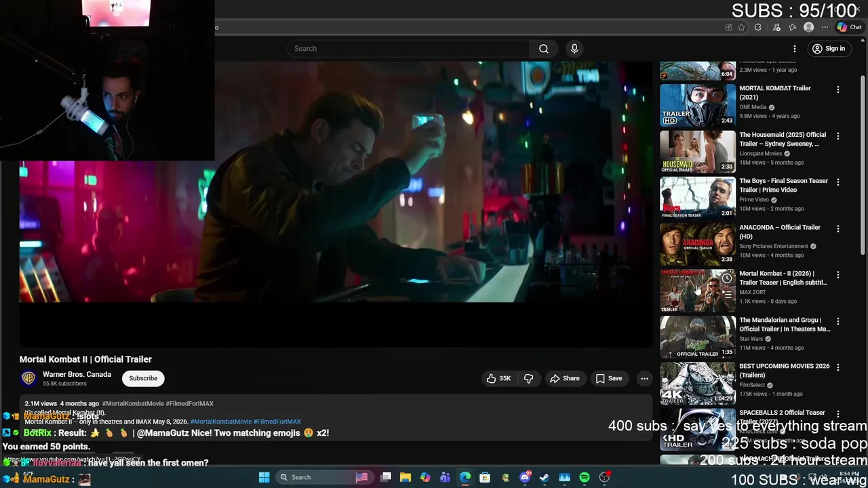868x488 pixels.
Task: Click the MAX ZORT channel name
Action: [x=753, y=292]
